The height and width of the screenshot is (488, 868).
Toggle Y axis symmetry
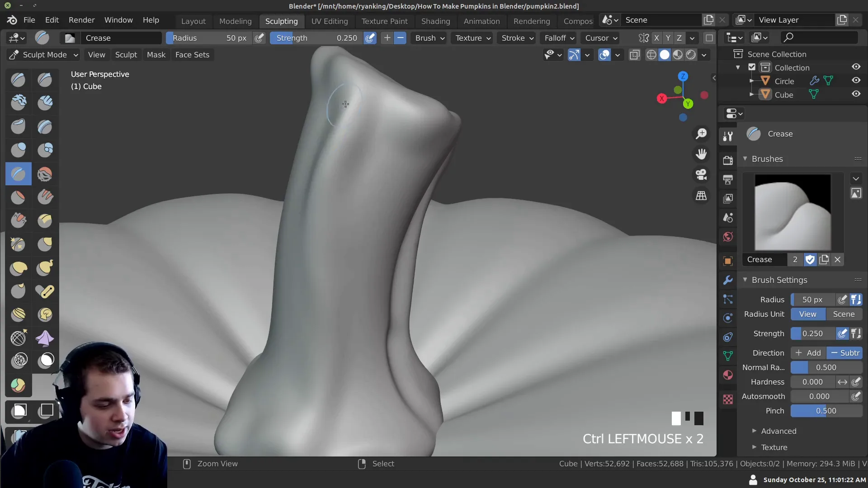pyautogui.click(x=668, y=38)
